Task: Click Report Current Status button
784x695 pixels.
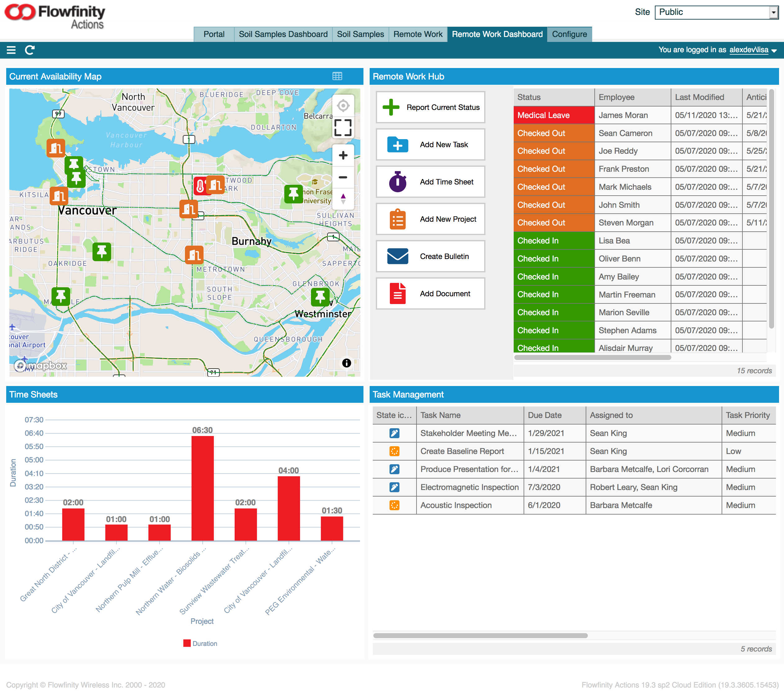Action: click(430, 107)
